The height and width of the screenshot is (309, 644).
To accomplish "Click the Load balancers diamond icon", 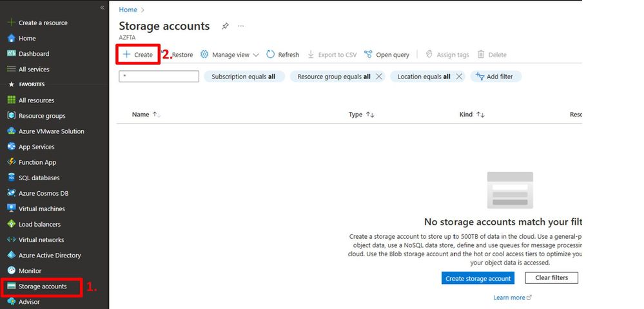I will (x=12, y=224).
